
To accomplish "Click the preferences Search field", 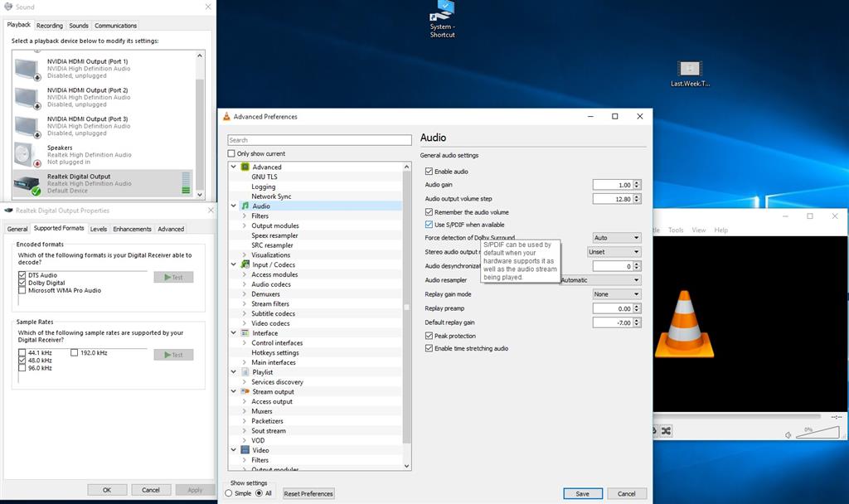I will click(319, 139).
